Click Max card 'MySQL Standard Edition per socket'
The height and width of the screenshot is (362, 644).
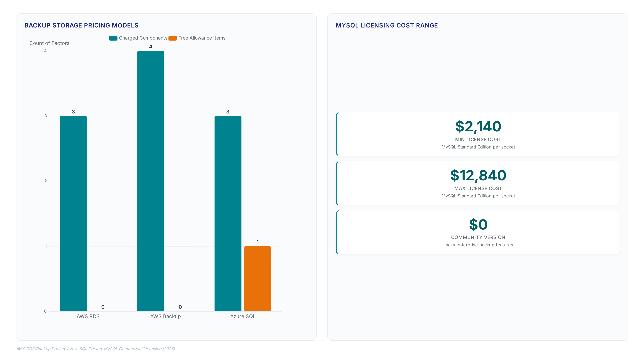pos(478,196)
